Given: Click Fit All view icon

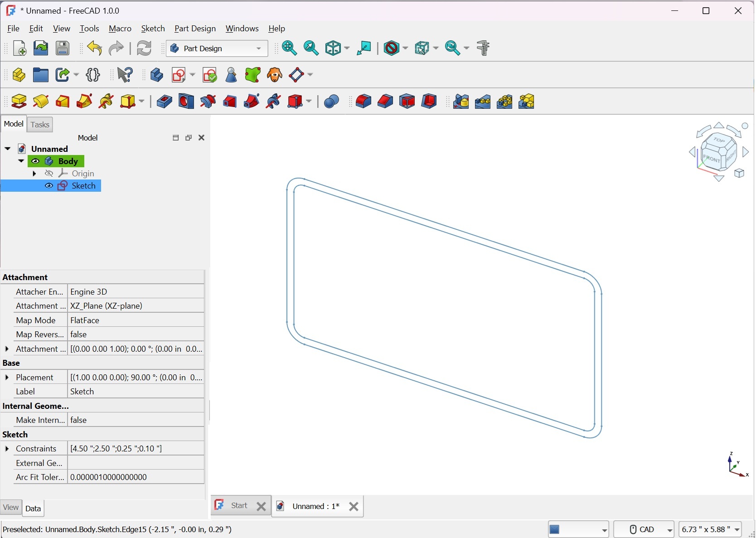Looking at the screenshot, I should coord(290,48).
